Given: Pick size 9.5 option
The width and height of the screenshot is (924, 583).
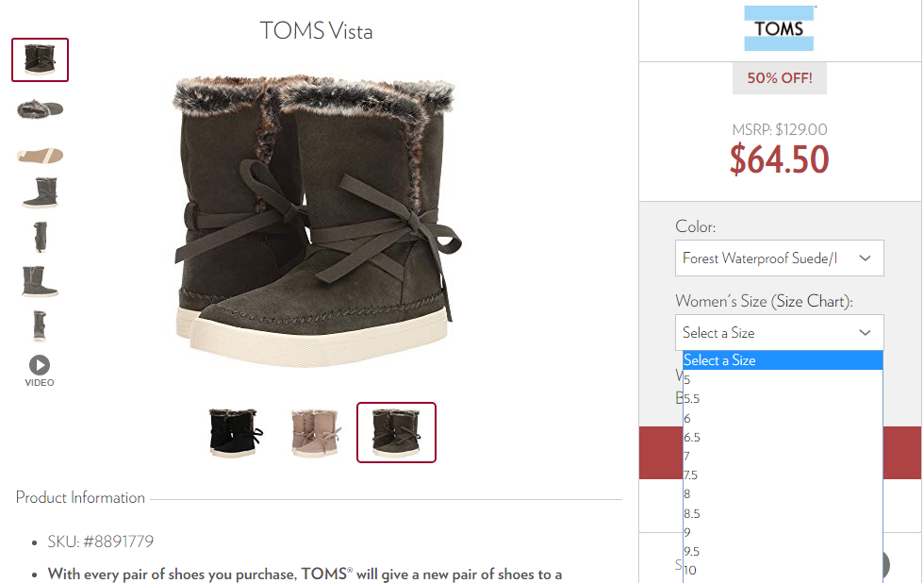Looking at the screenshot, I should pyautogui.click(x=783, y=552).
